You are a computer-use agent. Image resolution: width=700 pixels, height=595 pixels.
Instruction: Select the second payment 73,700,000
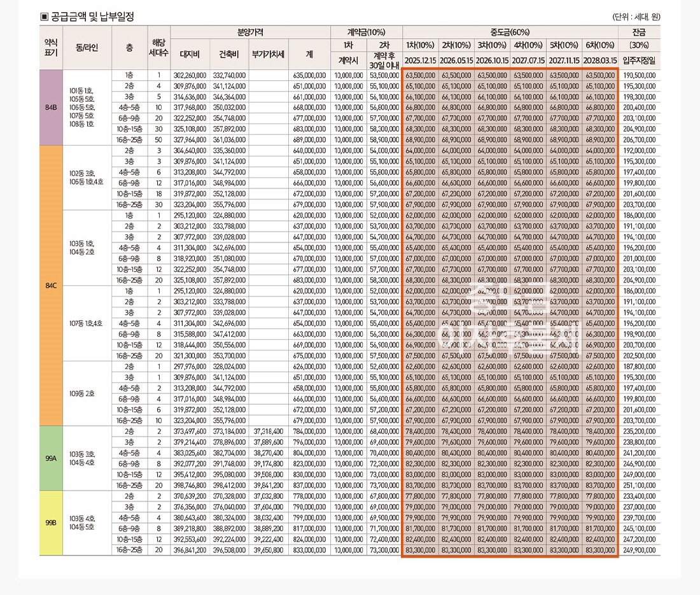[x=384, y=485]
